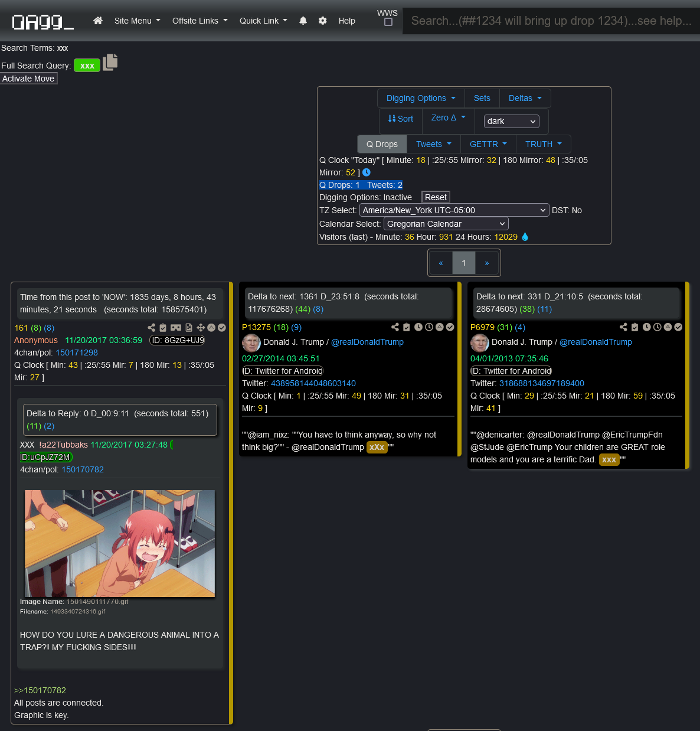
Task: Toggle the WWS checkbox
Action: tap(388, 22)
